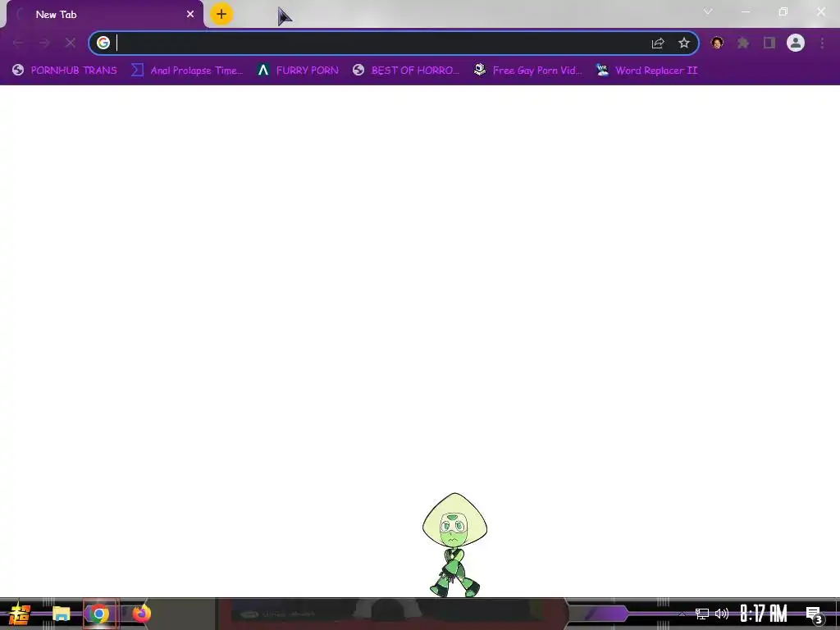Toggle the browser side panel

coord(769,43)
